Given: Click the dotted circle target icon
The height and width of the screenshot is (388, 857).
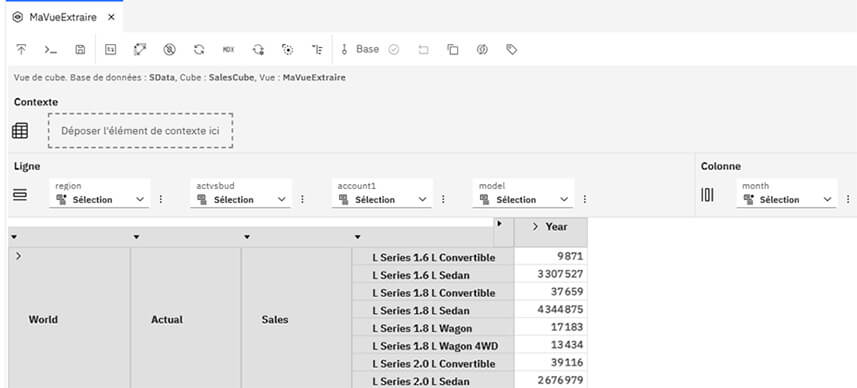Looking at the screenshot, I should tap(287, 50).
